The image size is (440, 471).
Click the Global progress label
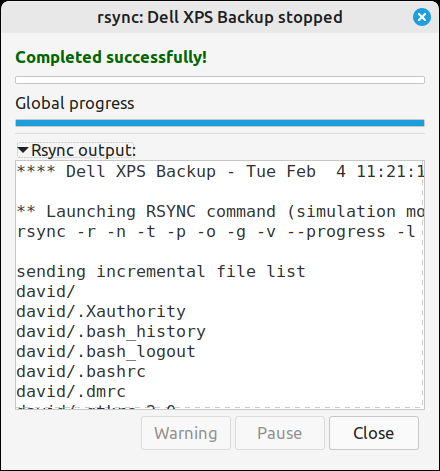(x=75, y=103)
